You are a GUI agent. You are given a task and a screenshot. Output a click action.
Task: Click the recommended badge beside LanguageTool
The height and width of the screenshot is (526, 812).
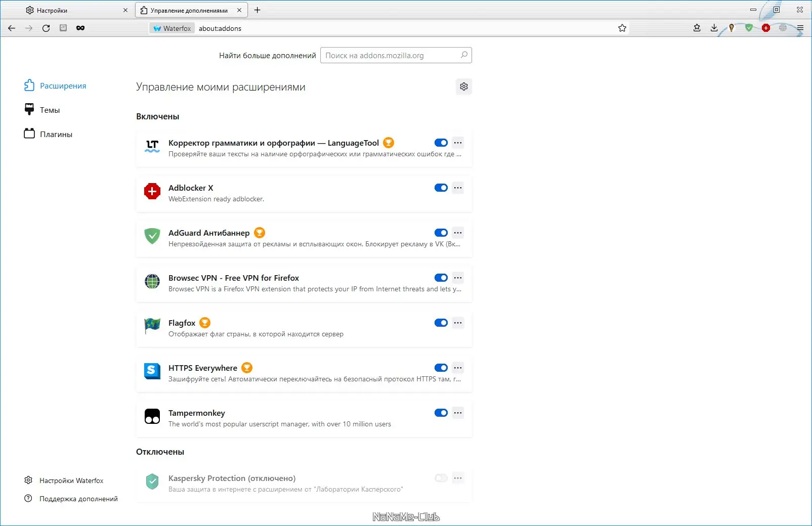click(389, 143)
